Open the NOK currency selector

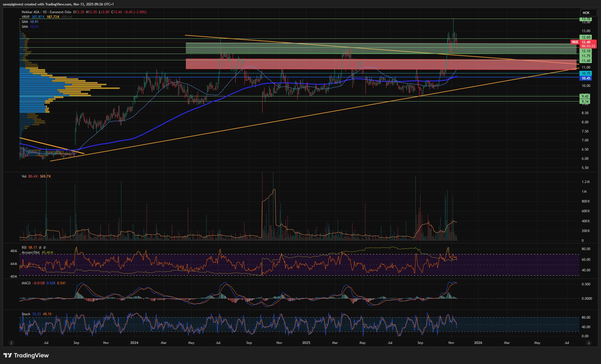coord(586,13)
